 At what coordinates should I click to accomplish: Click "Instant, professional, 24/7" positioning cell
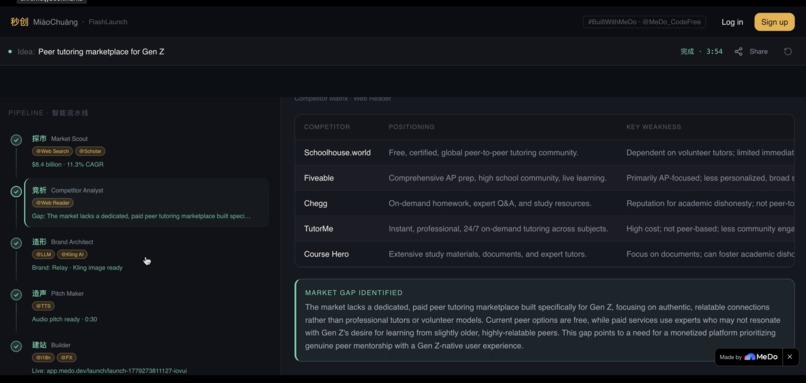pos(498,228)
